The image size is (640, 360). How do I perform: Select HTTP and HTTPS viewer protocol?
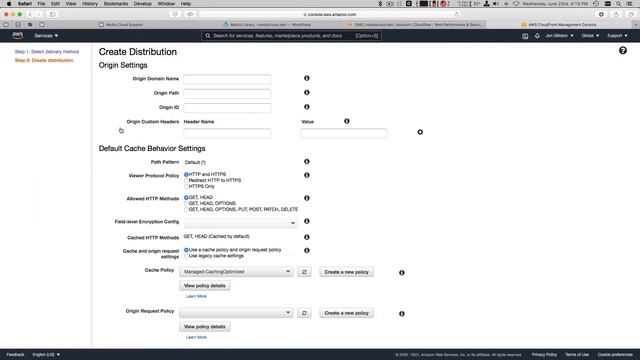click(186, 174)
